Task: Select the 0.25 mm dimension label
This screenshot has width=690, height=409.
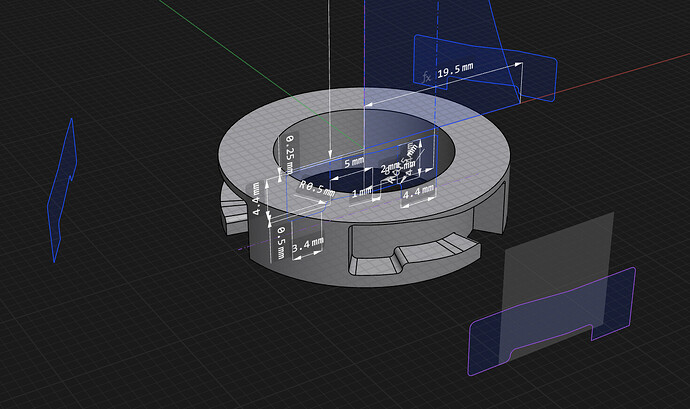Action: 290,153
